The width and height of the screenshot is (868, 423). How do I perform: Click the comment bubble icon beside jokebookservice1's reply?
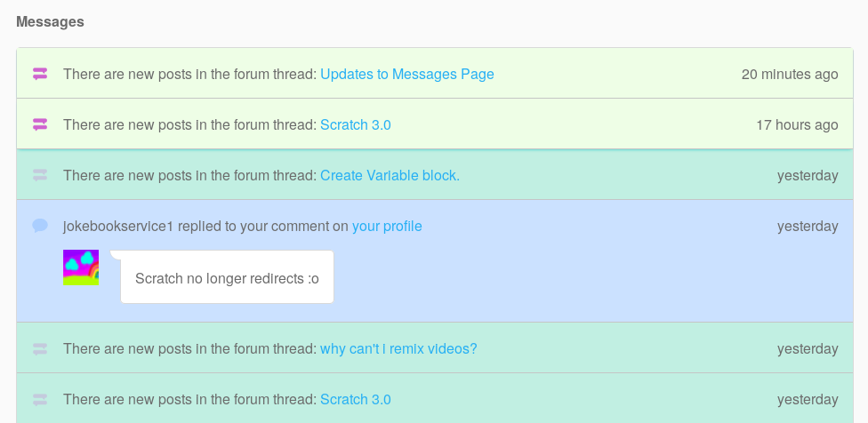click(x=40, y=226)
